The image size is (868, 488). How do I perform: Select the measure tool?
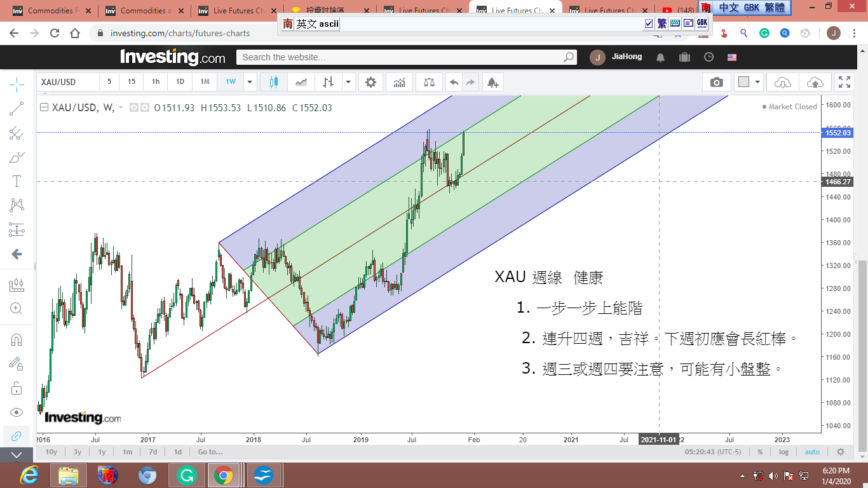coord(17,285)
